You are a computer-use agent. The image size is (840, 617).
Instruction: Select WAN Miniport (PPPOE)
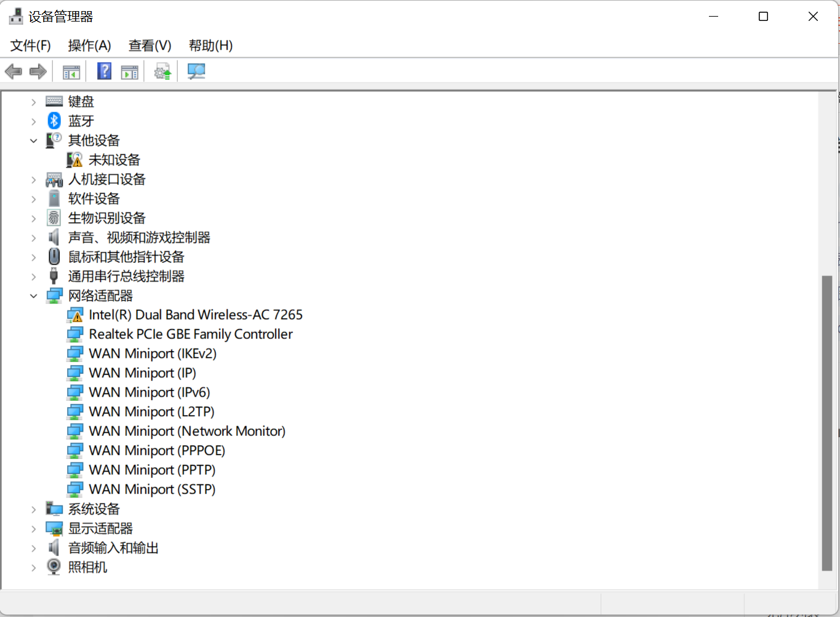pyautogui.click(x=157, y=451)
